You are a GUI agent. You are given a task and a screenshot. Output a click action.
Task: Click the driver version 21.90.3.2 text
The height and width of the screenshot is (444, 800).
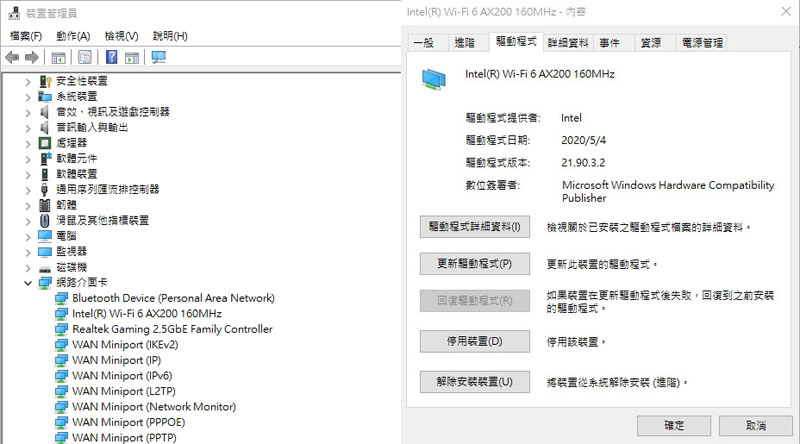583,163
